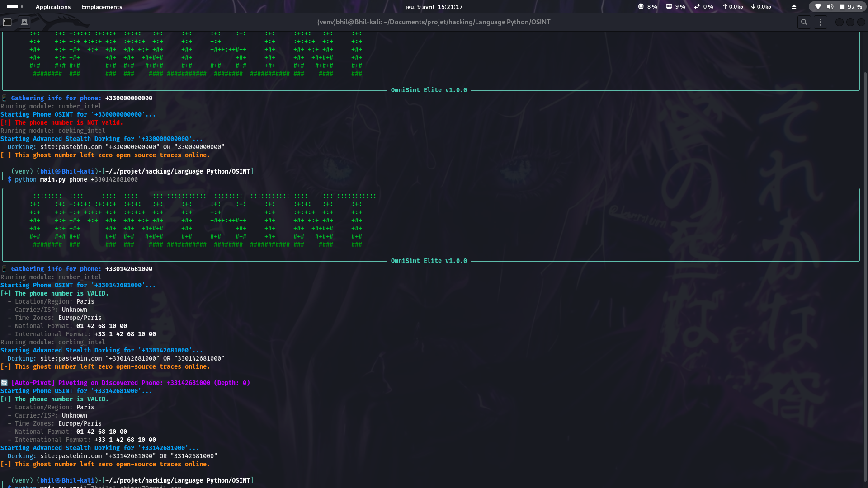Screen dimensions: 868x488
Task: Click the swap usage arrows icon
Action: click(697, 7)
